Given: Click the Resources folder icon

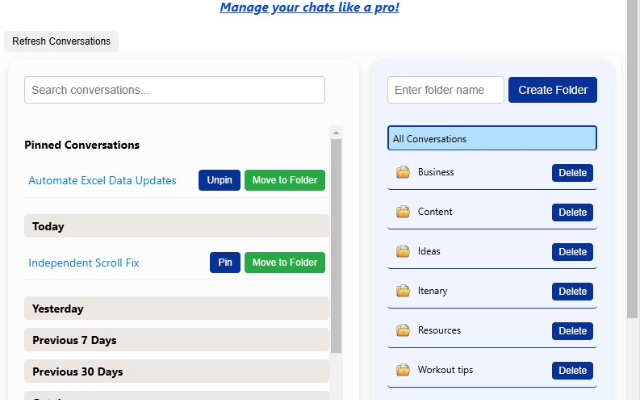Looking at the screenshot, I should point(403,331).
